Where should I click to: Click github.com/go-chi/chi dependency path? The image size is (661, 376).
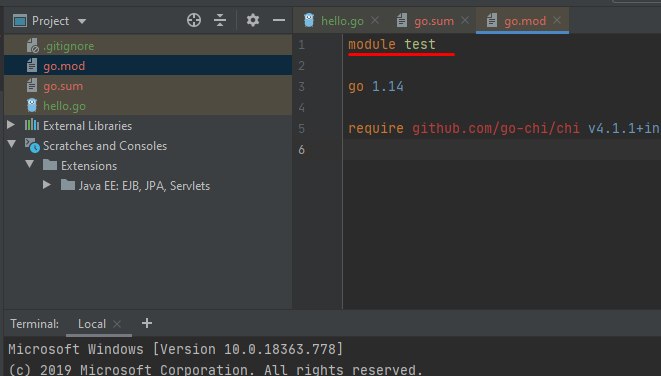[x=496, y=128]
